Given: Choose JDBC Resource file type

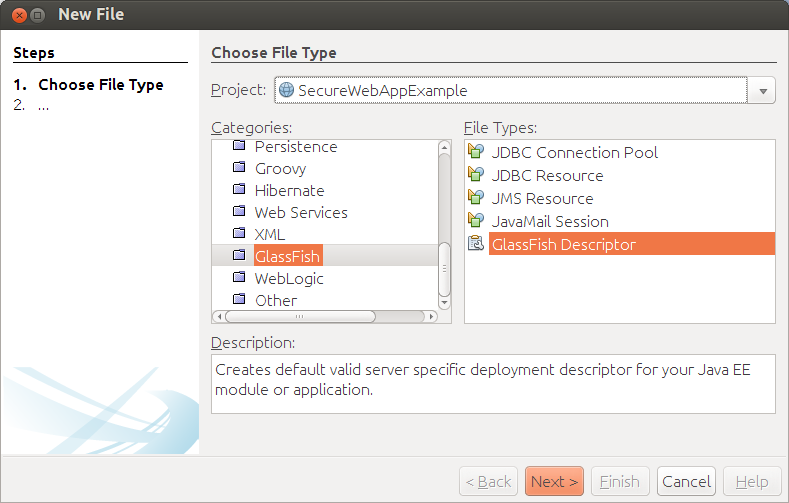Looking at the screenshot, I should (547, 176).
